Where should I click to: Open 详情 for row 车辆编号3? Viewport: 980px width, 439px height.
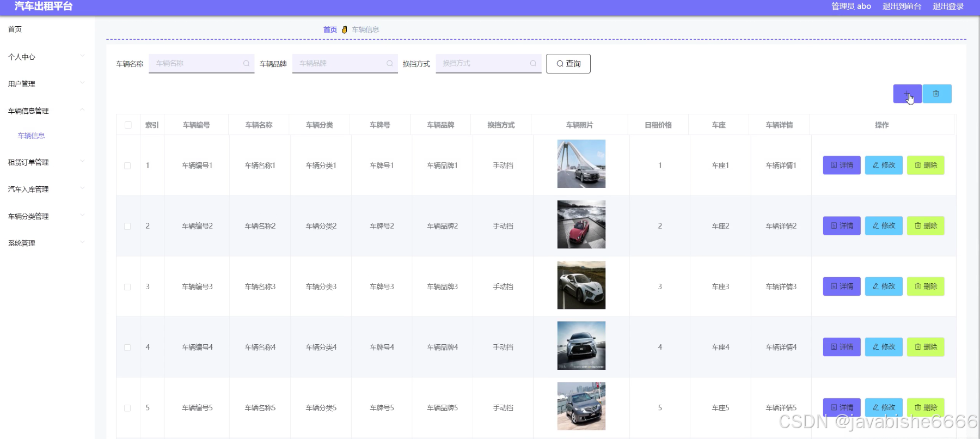[842, 286]
